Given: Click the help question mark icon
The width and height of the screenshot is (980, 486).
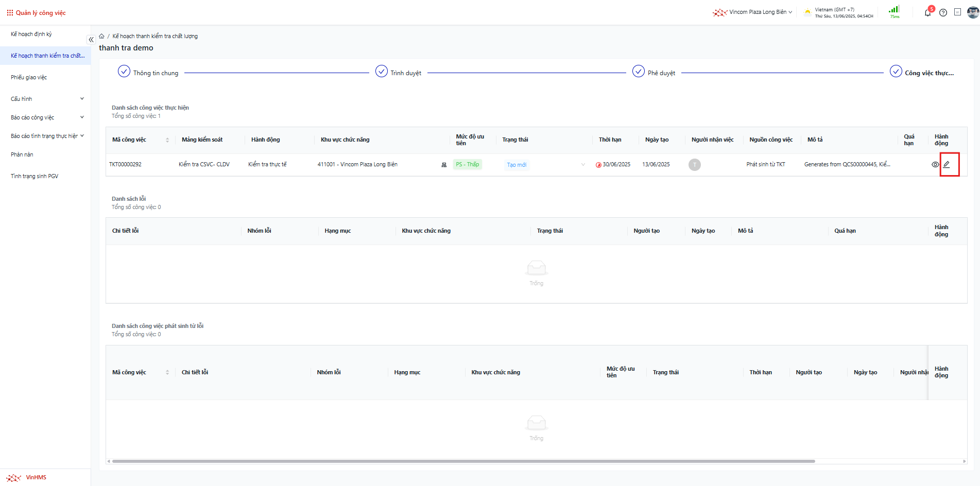Looking at the screenshot, I should click(943, 13).
